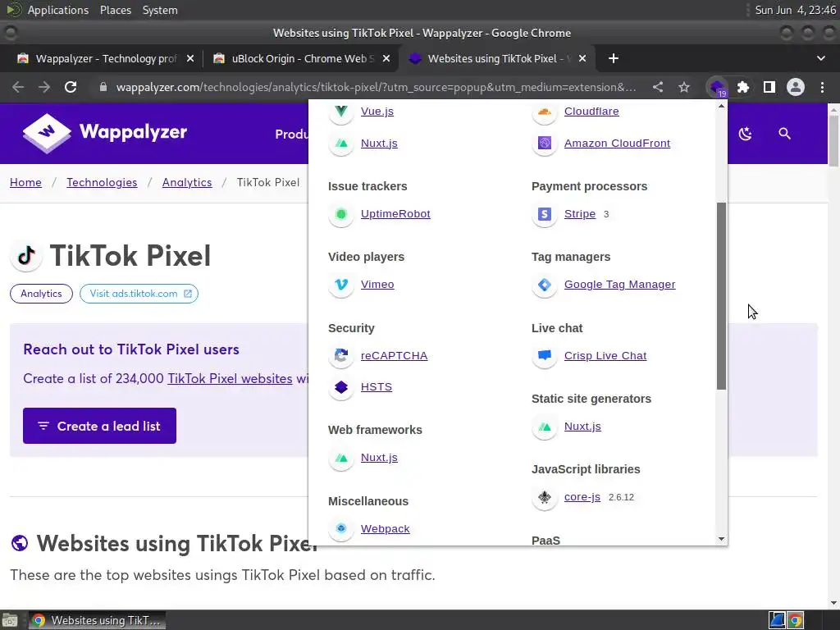The image size is (840, 630).
Task: Open the Places menu
Action: 115,10
